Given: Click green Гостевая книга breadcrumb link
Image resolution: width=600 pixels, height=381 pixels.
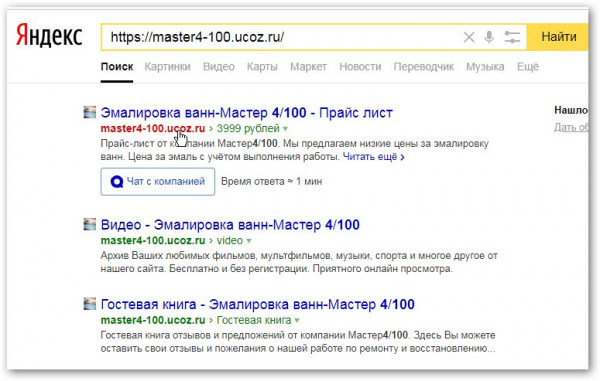Looking at the screenshot, I should point(254,320).
